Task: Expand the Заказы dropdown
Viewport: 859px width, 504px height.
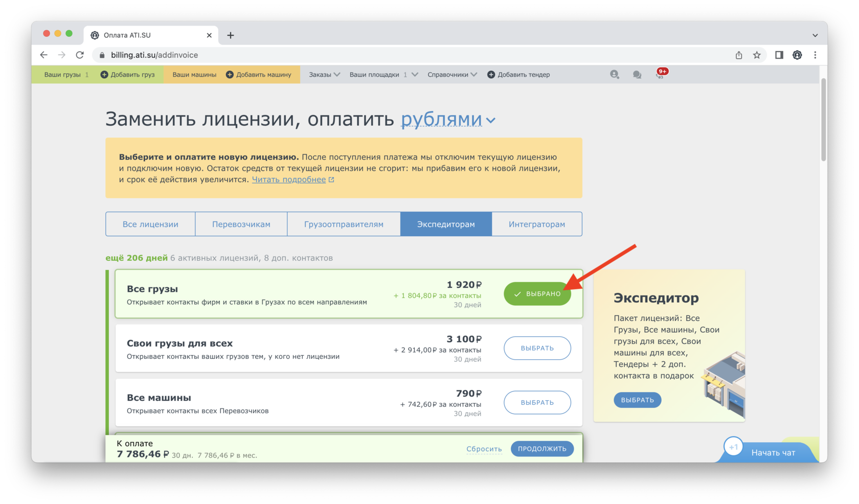Action: 324,75
